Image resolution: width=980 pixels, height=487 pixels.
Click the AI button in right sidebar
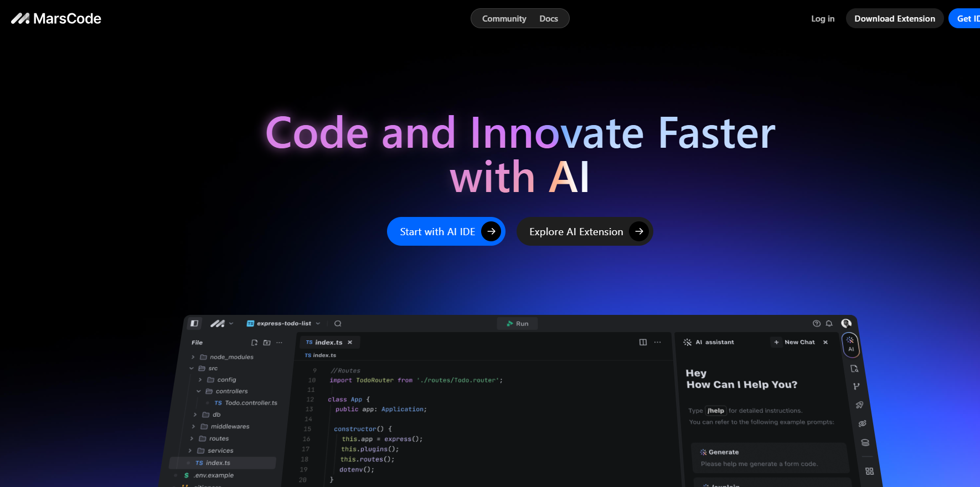click(x=850, y=344)
